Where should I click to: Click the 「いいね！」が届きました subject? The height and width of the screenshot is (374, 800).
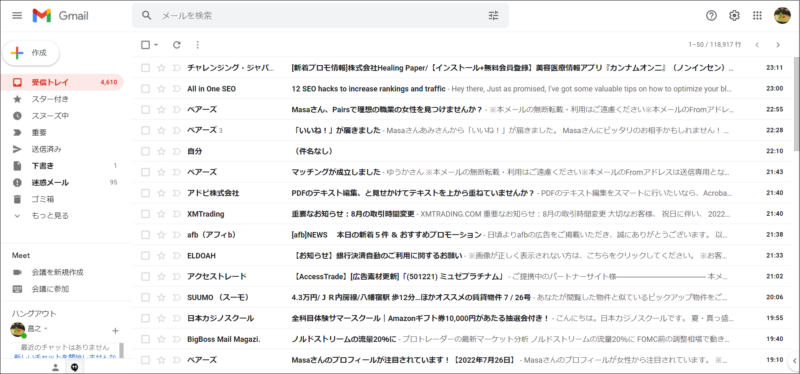click(x=336, y=130)
